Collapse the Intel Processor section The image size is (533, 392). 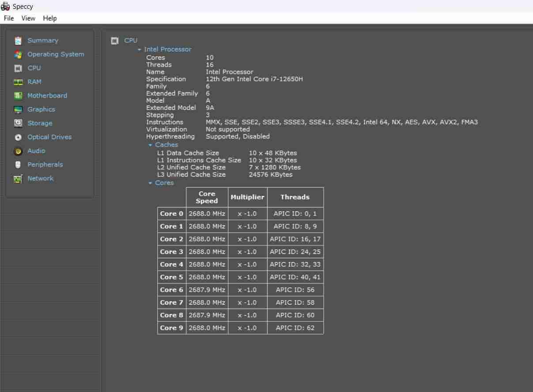[140, 49]
